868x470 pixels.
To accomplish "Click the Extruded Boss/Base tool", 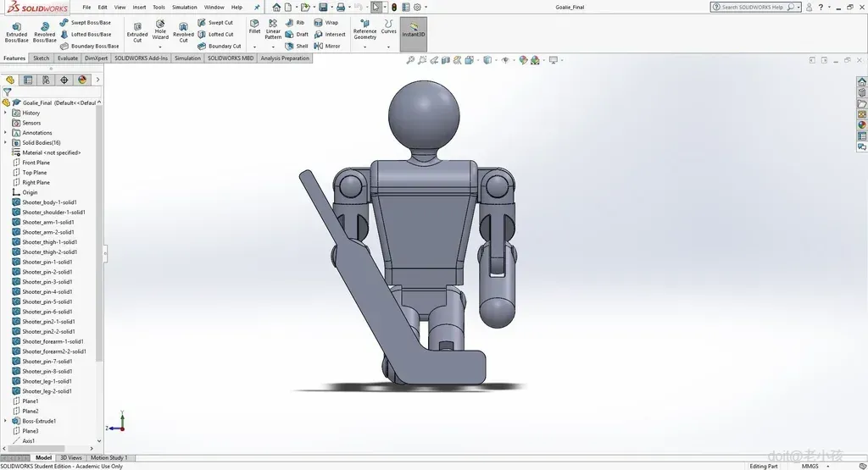I will (16, 31).
